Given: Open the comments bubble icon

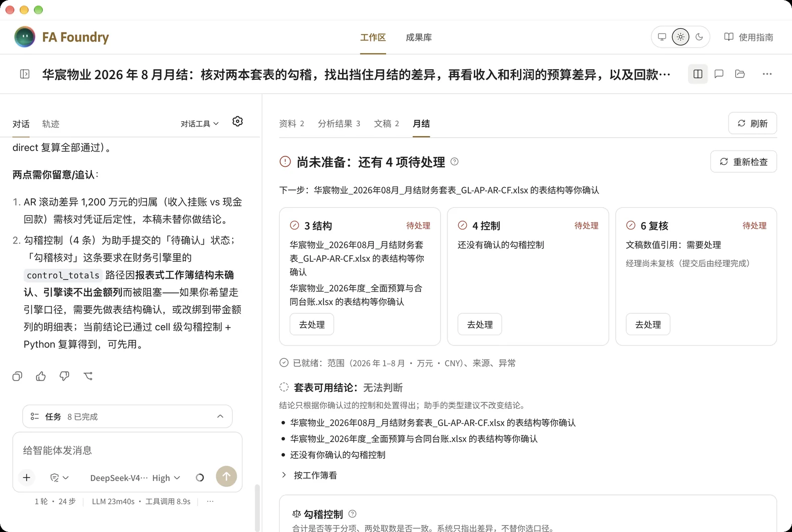Looking at the screenshot, I should coord(719,74).
